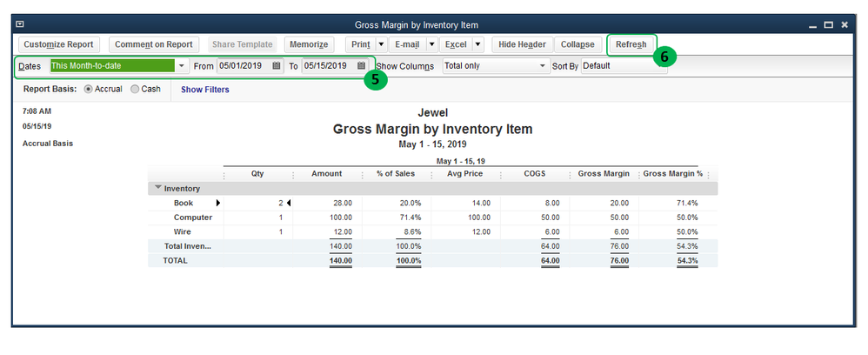Open the Show Columns dropdown
868x355 pixels.
tap(542, 66)
